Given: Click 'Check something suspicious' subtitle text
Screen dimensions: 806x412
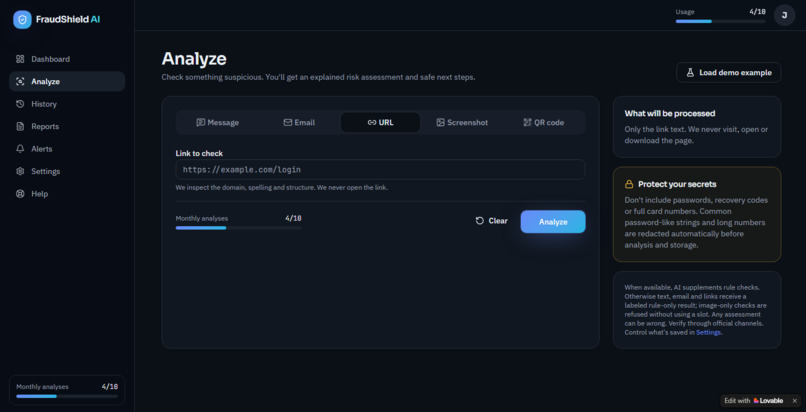Looking at the screenshot, I should 318,78.
